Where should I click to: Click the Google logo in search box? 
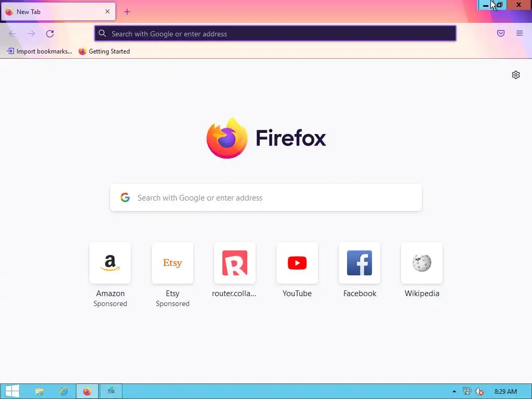click(x=125, y=197)
